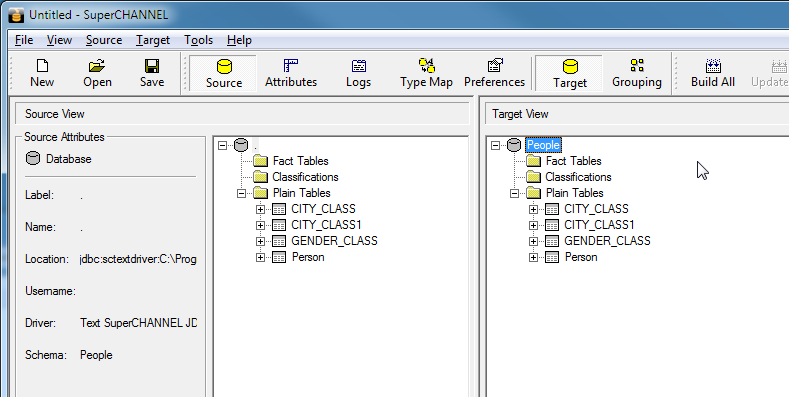Expand CITY_CLASS in Source View tree
Screen dimensions: 789x397
[260, 209]
